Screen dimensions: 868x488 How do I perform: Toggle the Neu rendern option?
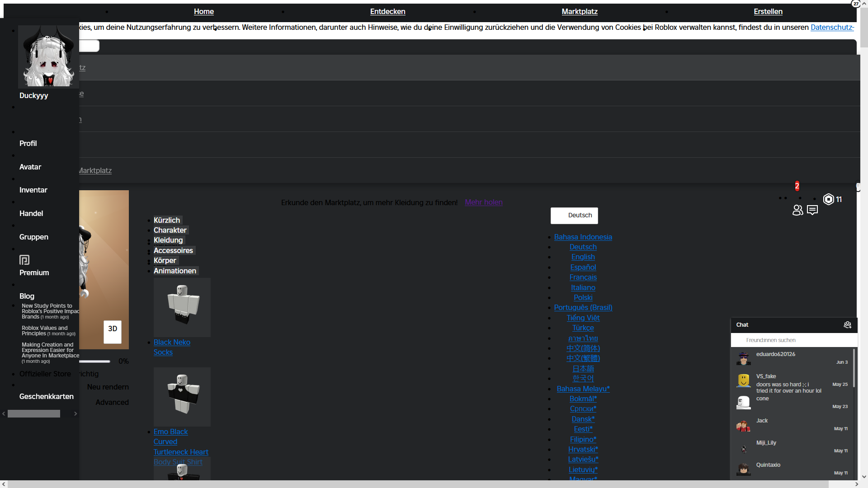pyautogui.click(x=108, y=387)
